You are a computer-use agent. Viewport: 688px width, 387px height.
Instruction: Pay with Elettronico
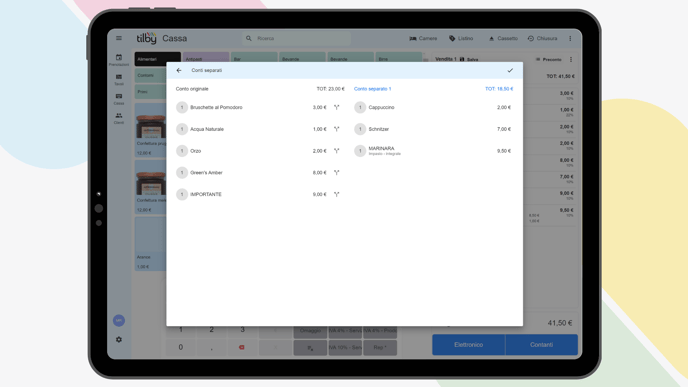469,345
